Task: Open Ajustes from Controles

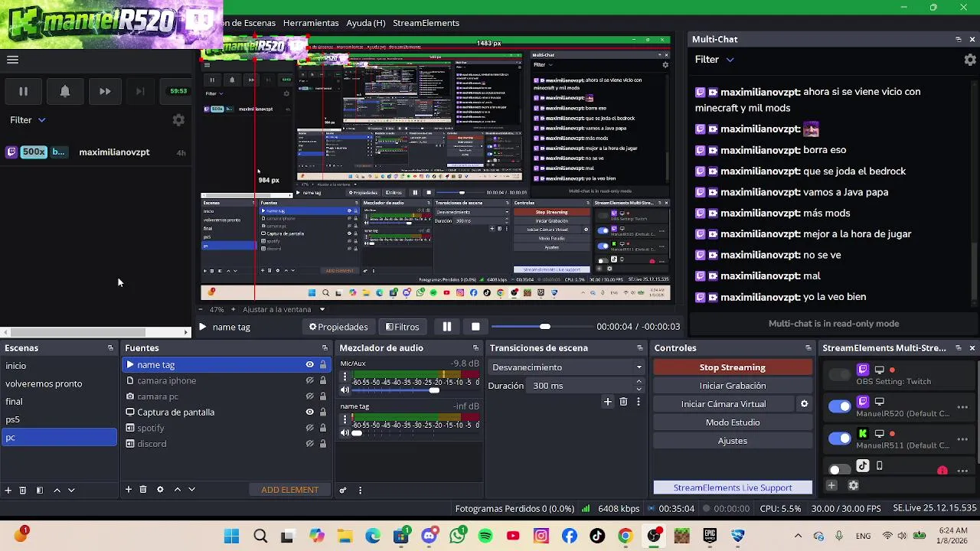Action: pyautogui.click(x=733, y=441)
